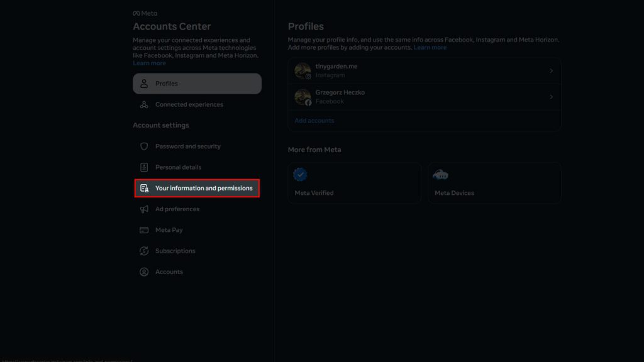This screenshot has height=362, width=644.
Task: Click the Accounts circle-person icon
Action: (144, 272)
